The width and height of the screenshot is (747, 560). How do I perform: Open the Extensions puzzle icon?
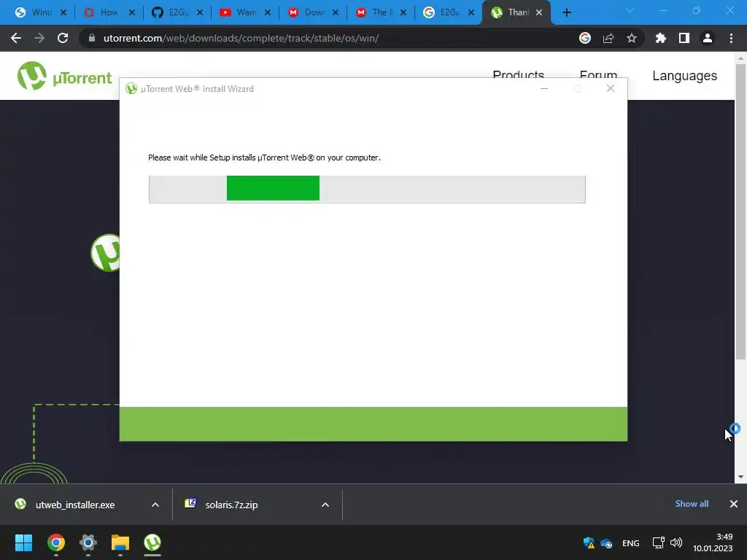coord(660,38)
